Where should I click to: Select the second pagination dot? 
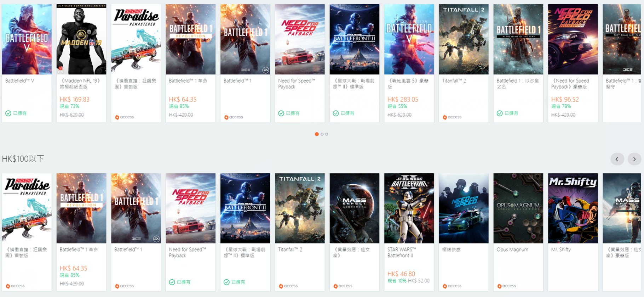322,134
